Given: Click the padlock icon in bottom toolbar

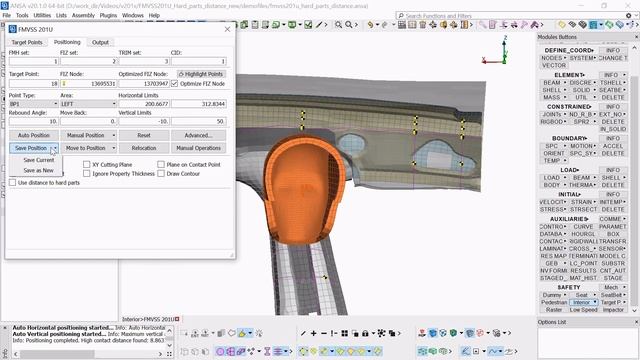Looking at the screenshot, I should click(365, 333).
